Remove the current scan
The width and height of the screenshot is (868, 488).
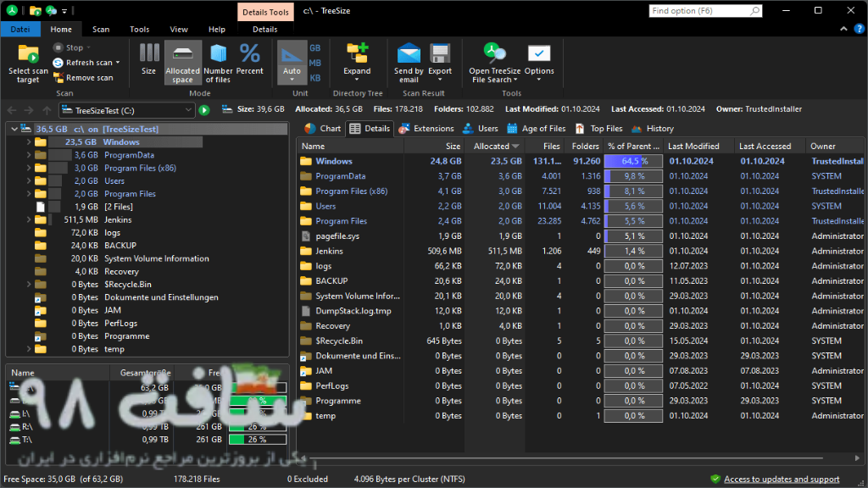click(x=83, y=77)
